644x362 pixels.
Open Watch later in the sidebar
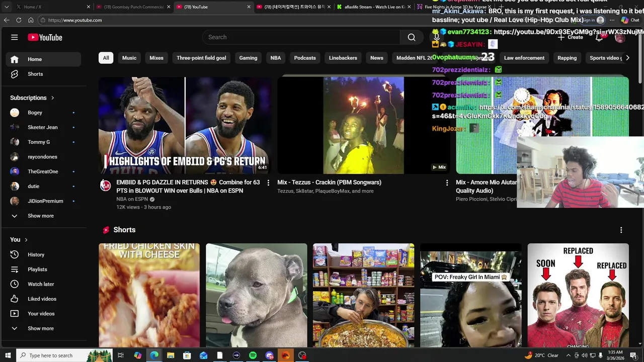click(x=43, y=284)
